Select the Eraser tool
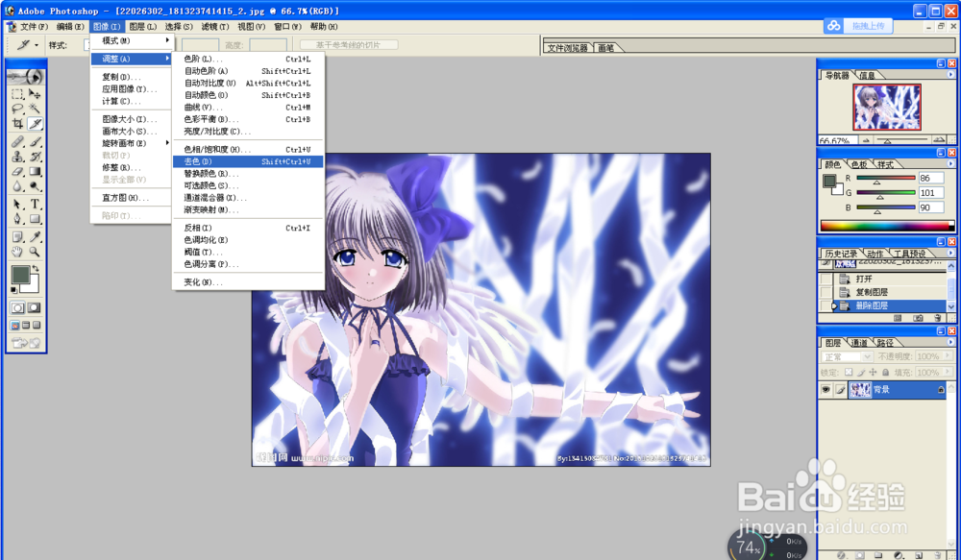Viewport: 961px width, 560px height. pyautogui.click(x=17, y=172)
